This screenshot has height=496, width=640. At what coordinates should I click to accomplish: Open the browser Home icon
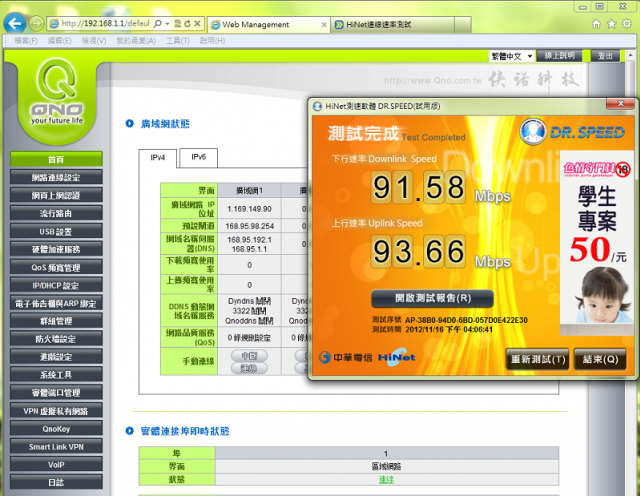click(x=596, y=24)
